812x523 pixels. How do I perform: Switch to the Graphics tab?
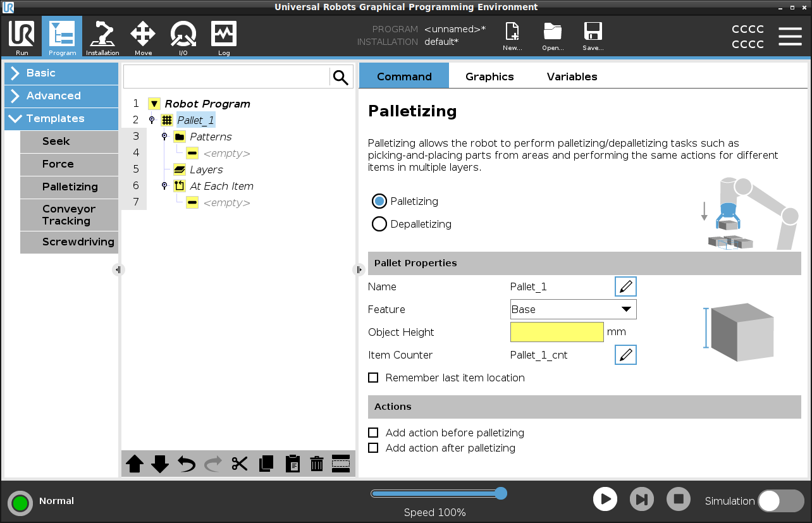489,77
